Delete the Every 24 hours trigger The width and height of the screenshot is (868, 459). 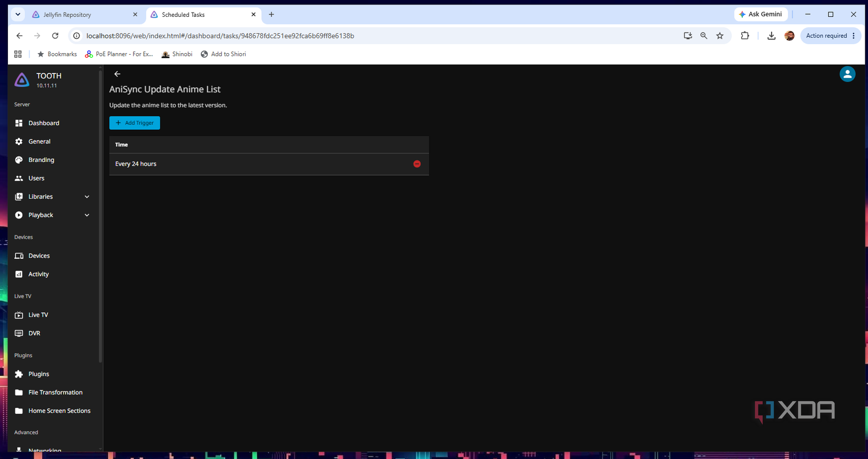[417, 164]
